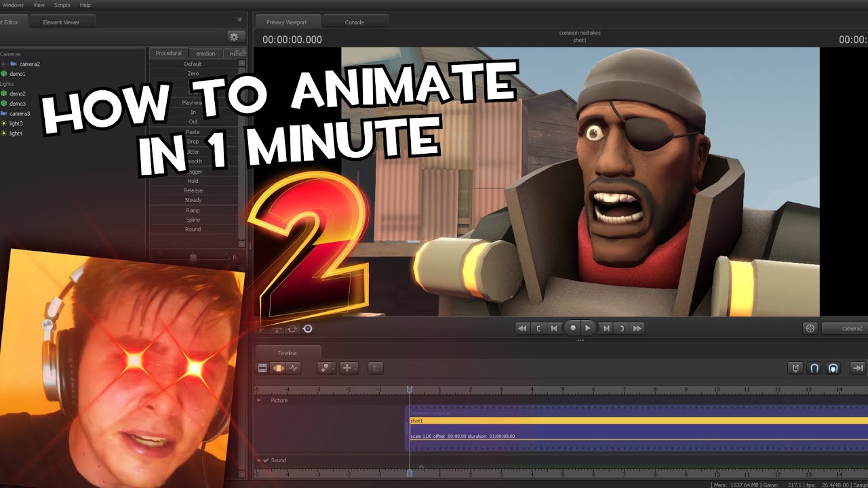Start recording with the record button

point(572,328)
